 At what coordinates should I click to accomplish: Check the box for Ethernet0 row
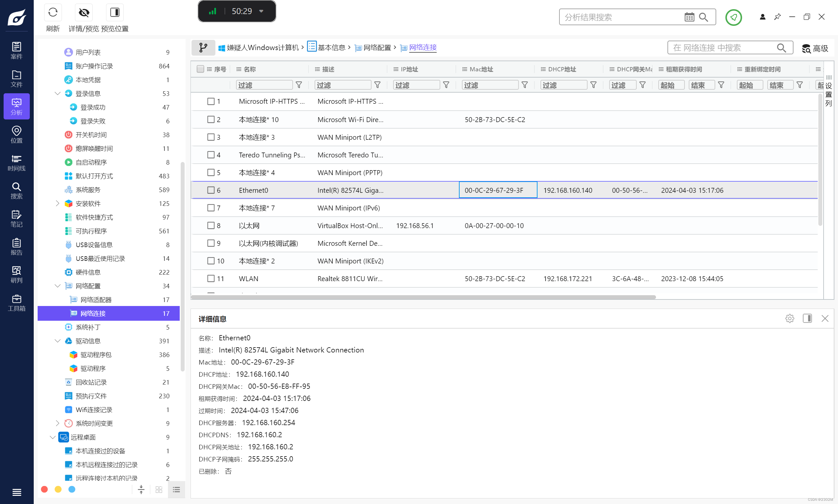point(211,190)
